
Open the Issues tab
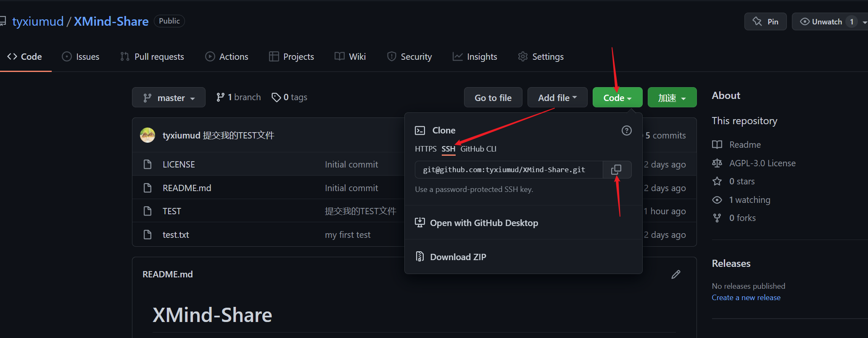[81, 57]
